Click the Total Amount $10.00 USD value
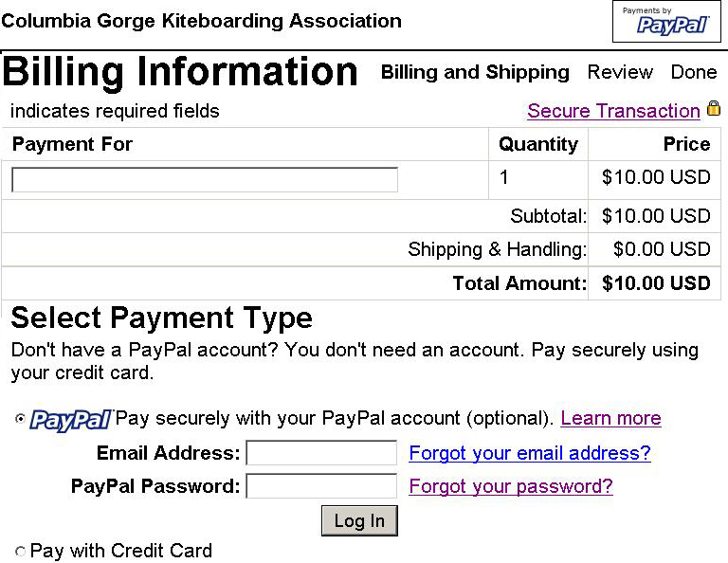 coord(656,283)
